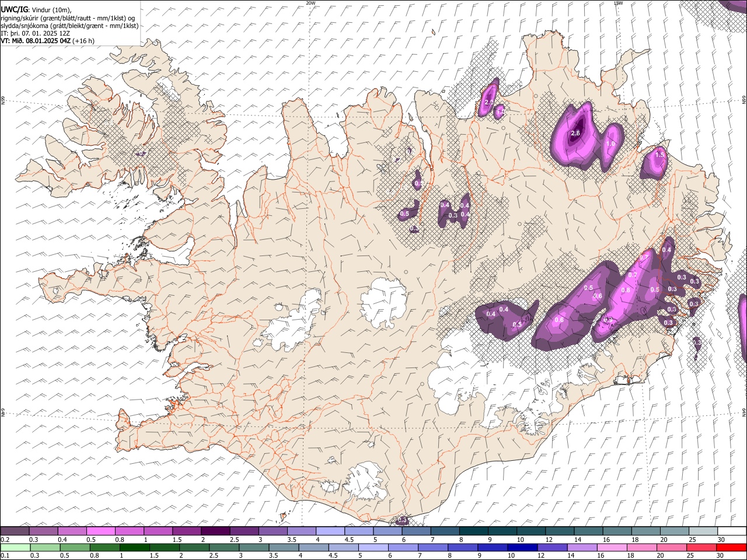
Task: Select the red-pink 25 swatch in lower legend
Action: pos(702,547)
